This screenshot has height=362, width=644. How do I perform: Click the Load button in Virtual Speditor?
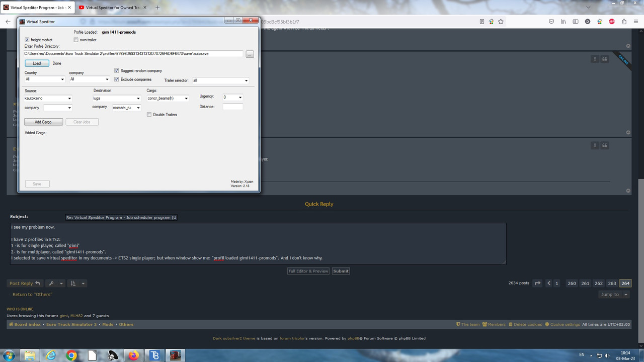pos(36,63)
